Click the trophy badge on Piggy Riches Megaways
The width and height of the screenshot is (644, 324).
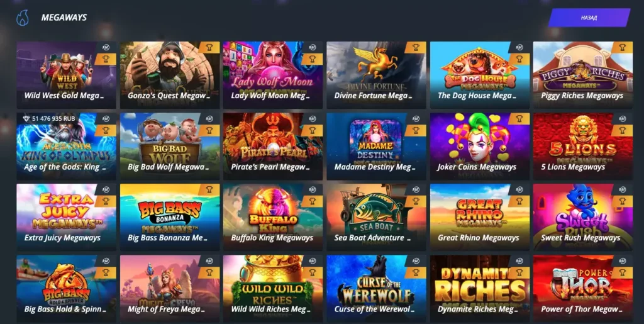click(x=623, y=47)
